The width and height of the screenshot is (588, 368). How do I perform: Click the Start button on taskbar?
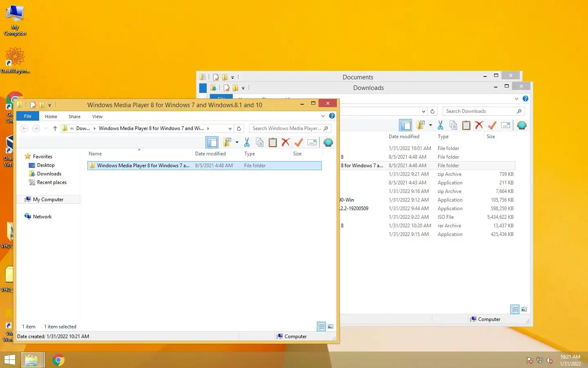[9, 360]
